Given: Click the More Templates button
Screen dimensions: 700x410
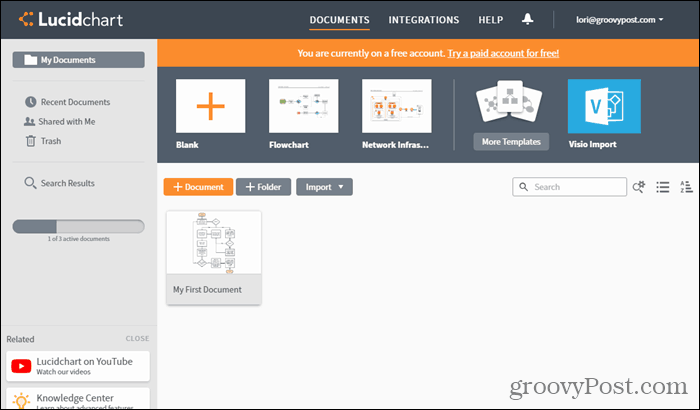Looking at the screenshot, I should 511,142.
